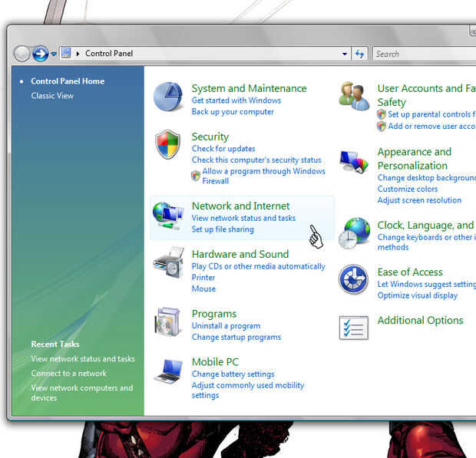Viewport: 476px width, 458px height.
Task: Click shield icon beside Set up parental controls
Action: point(382,114)
